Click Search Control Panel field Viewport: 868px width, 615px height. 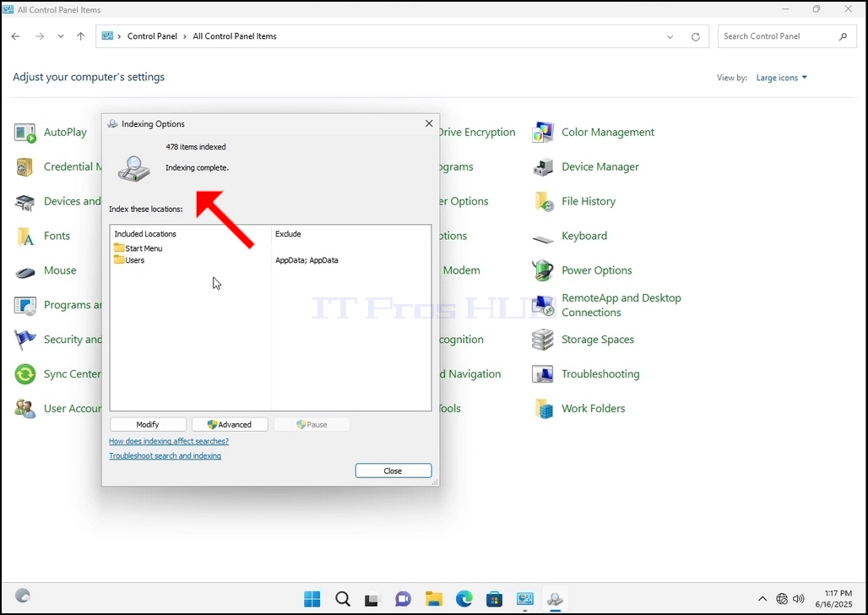[786, 36]
